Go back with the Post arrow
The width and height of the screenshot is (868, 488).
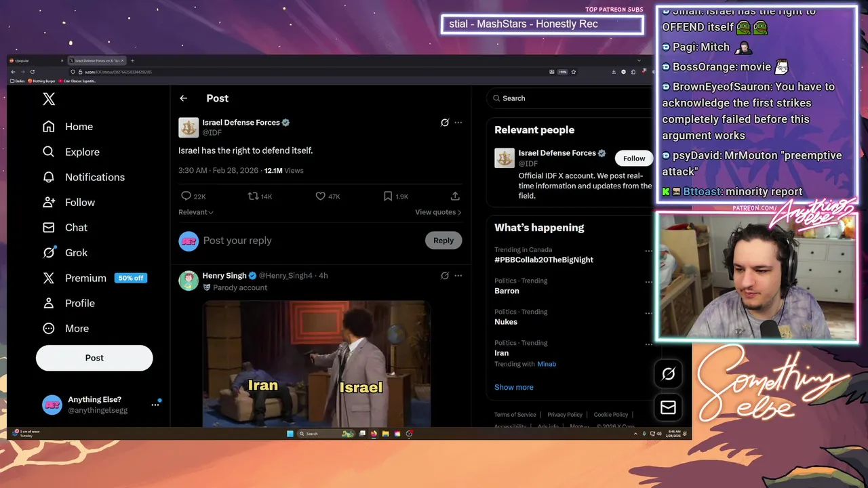(183, 98)
